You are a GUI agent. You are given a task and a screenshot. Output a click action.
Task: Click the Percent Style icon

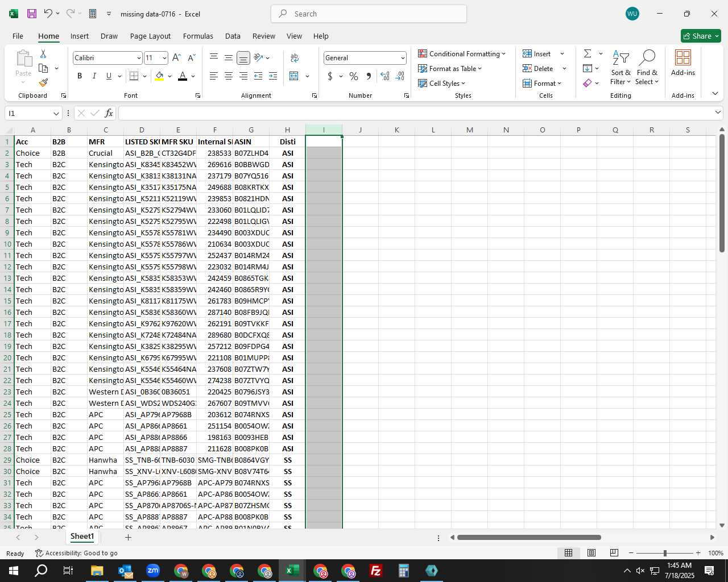point(354,76)
